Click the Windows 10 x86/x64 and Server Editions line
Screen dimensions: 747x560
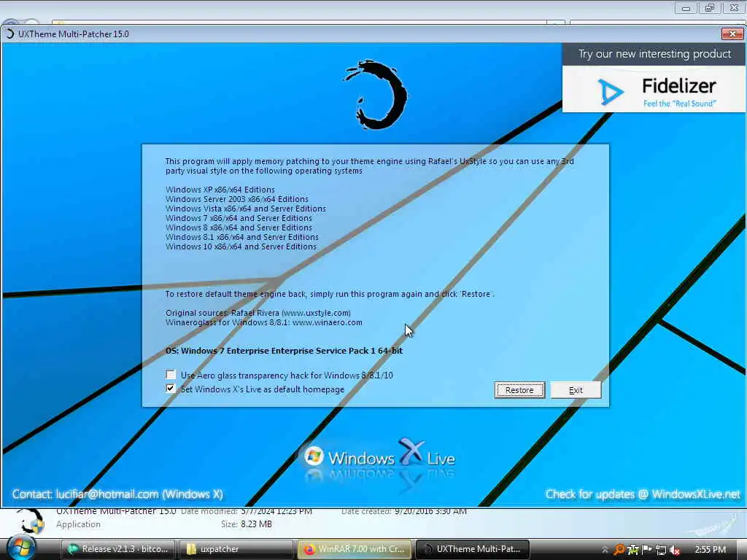241,246
